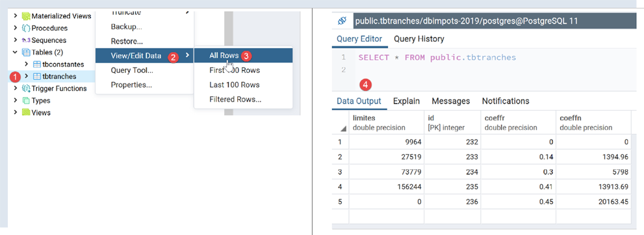Expand the Views node
Screen dimensions: 644x235
point(16,113)
